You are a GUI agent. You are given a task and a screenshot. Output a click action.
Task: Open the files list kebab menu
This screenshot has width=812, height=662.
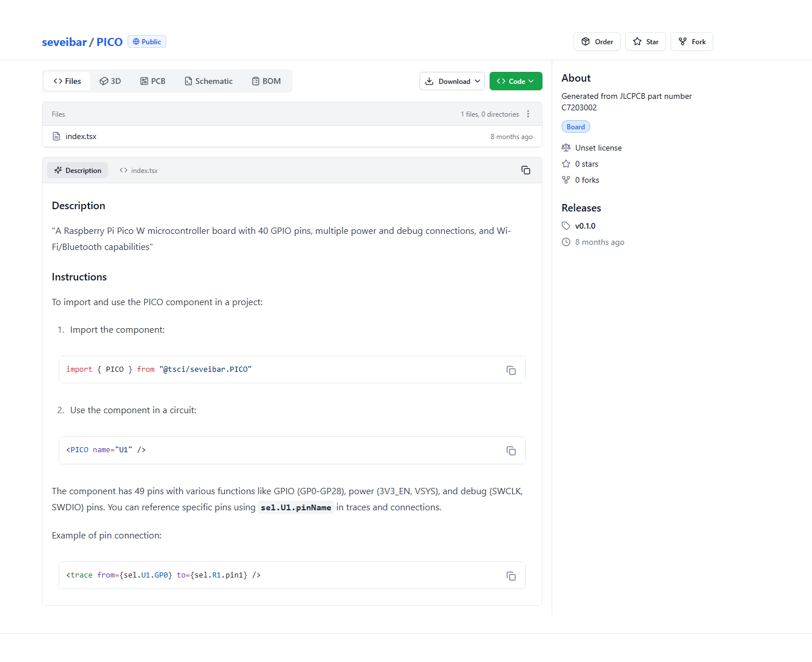(x=528, y=114)
